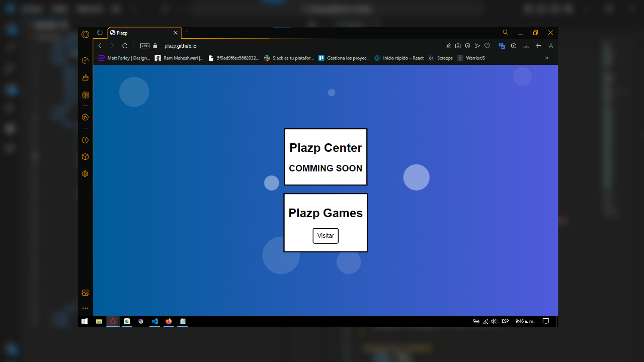The height and width of the screenshot is (362, 644).
Task: Click the COMMING SOON text
Action: click(x=326, y=168)
